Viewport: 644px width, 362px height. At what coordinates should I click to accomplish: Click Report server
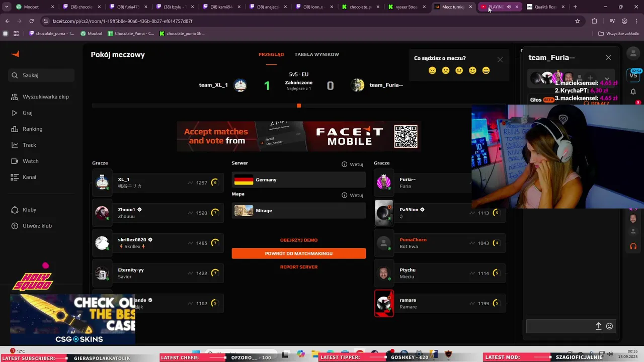299,267
